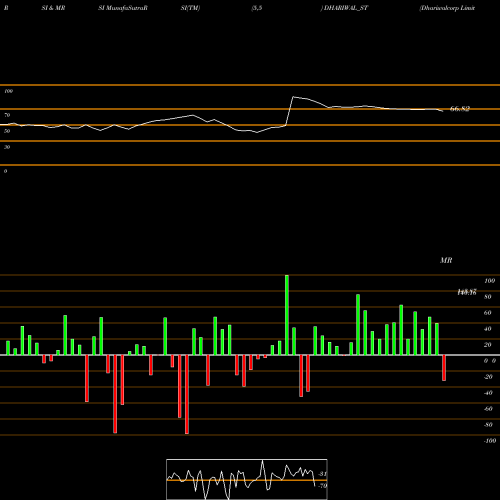Click the DHARIWAL_ST symbol text in header
The image size is (500, 500).
(346, 8)
